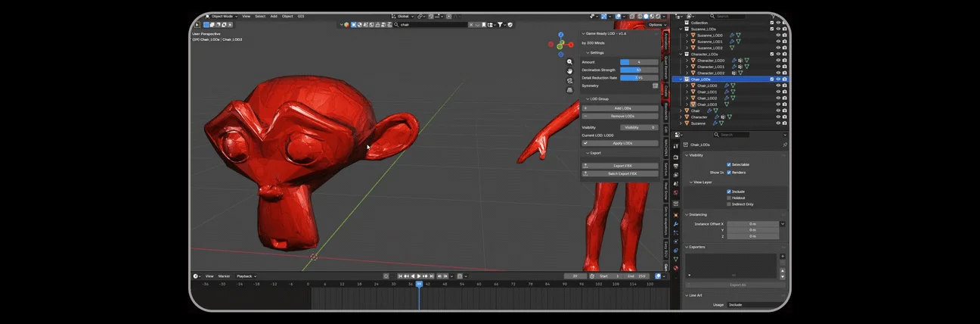
Task: Collapse the Character_LODs collection
Action: [682, 54]
